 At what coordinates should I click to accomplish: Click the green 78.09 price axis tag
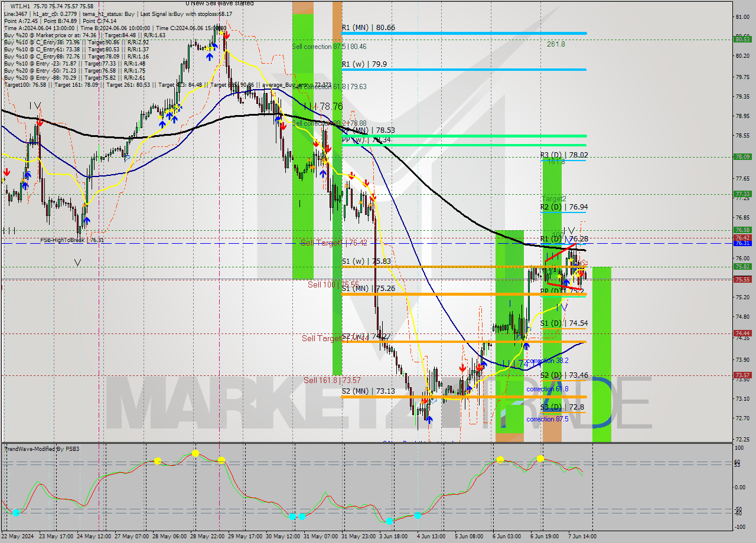(x=742, y=157)
